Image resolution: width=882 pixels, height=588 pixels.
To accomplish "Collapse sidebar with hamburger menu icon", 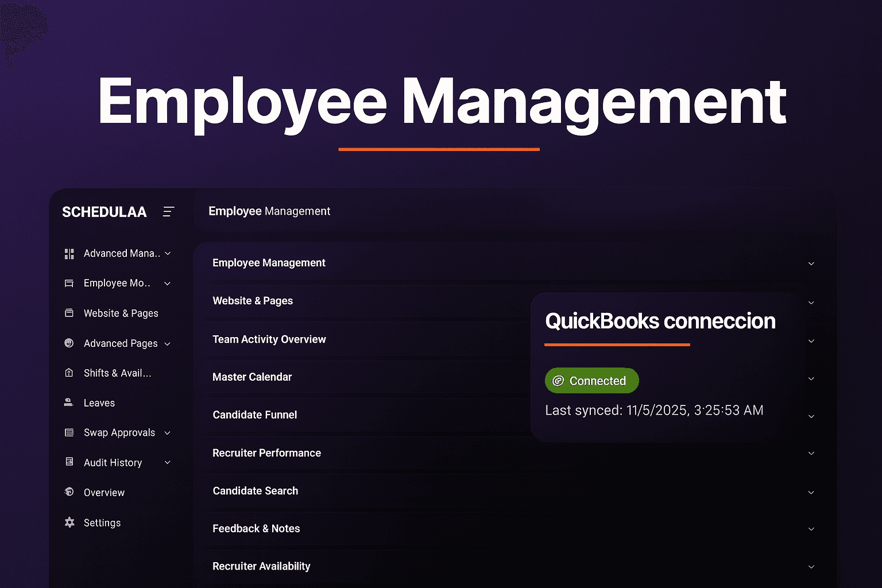I will point(168,212).
